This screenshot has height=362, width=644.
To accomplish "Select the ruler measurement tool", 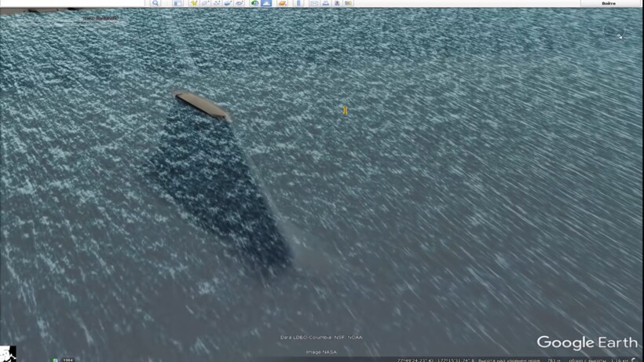I will [x=298, y=3].
